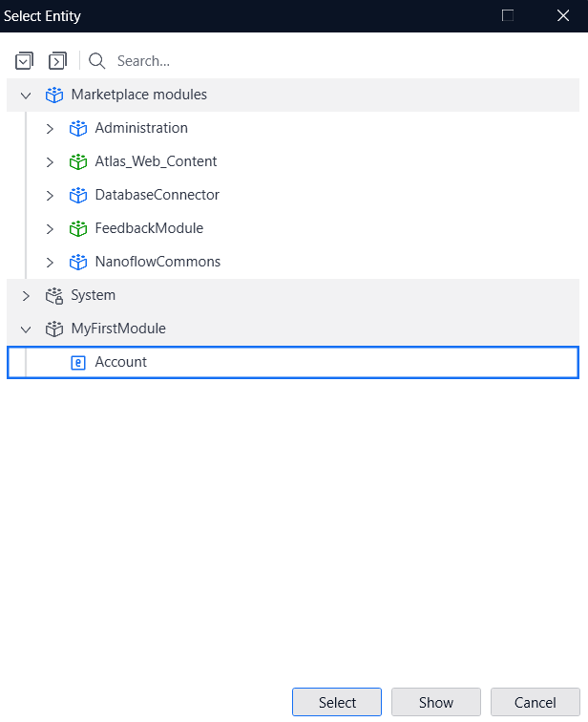Screen dimensions: 588x722
Task: Click the Show button
Action: tap(436, 702)
